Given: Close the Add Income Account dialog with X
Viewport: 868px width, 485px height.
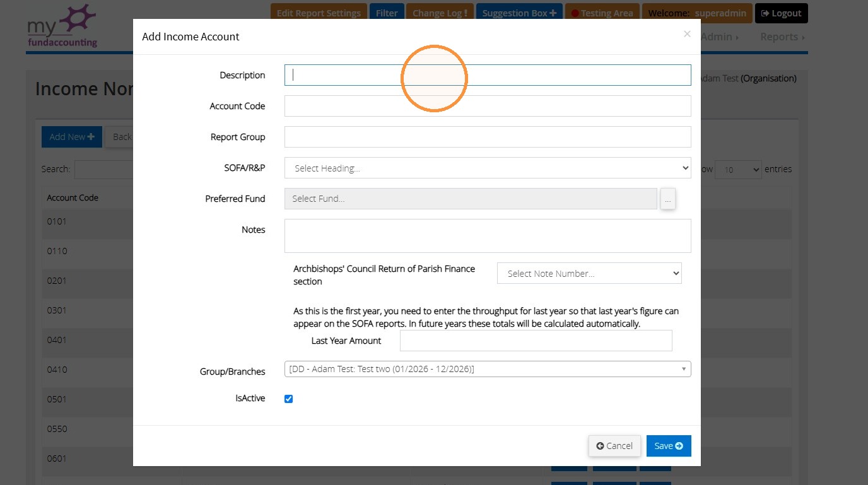Looking at the screenshot, I should (x=687, y=34).
